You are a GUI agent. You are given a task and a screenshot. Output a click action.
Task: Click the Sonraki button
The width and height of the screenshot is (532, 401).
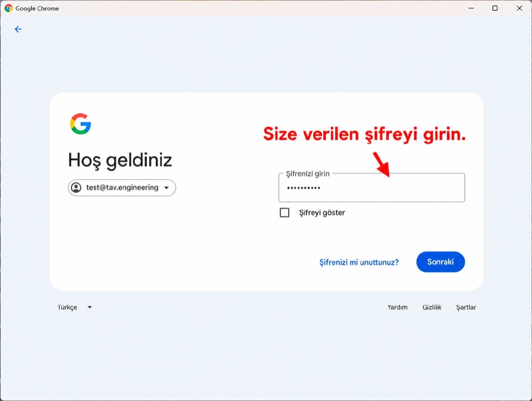click(440, 262)
